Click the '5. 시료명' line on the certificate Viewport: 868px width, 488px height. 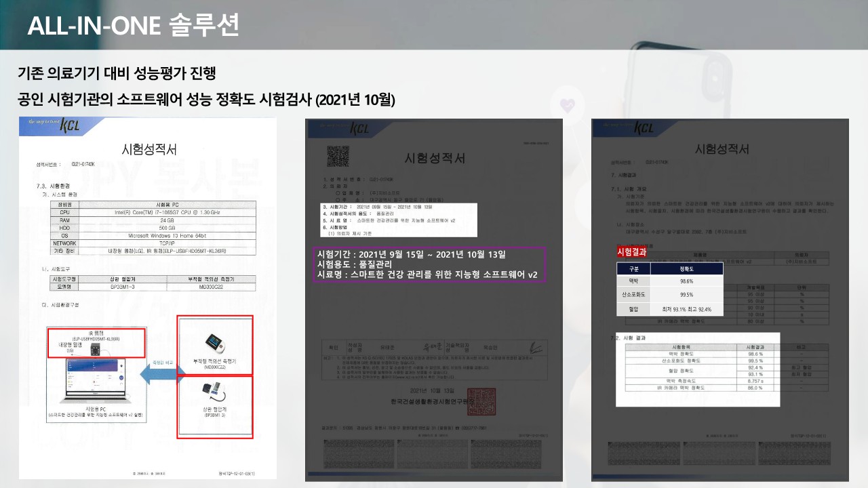[x=389, y=222]
